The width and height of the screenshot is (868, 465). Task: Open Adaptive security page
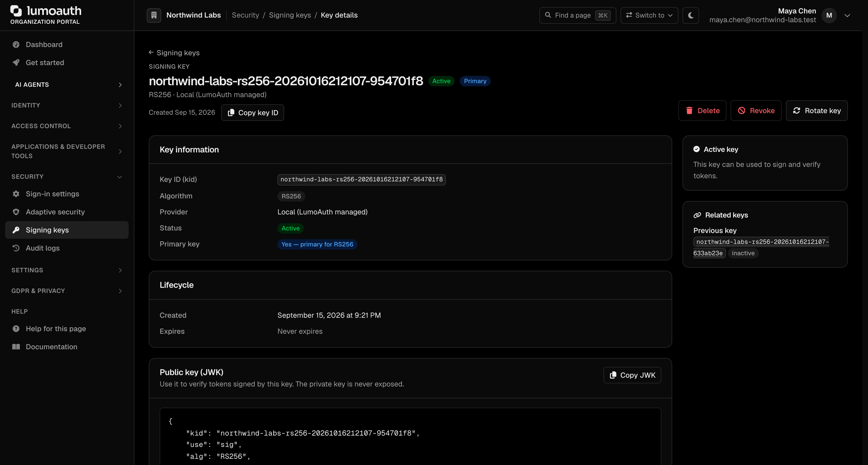[67, 212]
